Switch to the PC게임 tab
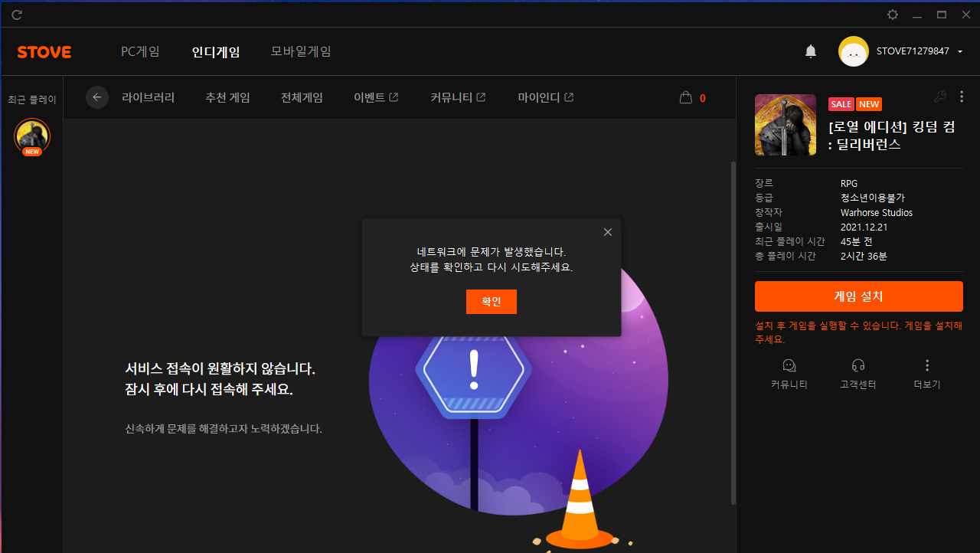This screenshot has width=980, height=553. tap(140, 51)
